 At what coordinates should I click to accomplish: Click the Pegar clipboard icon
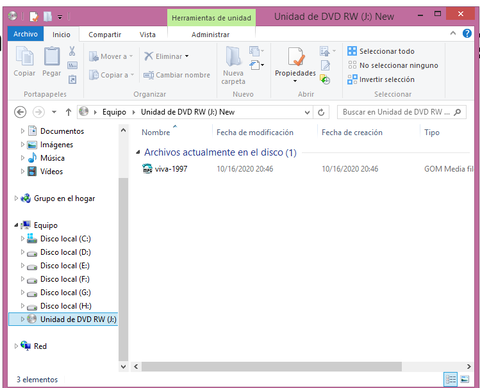52,56
